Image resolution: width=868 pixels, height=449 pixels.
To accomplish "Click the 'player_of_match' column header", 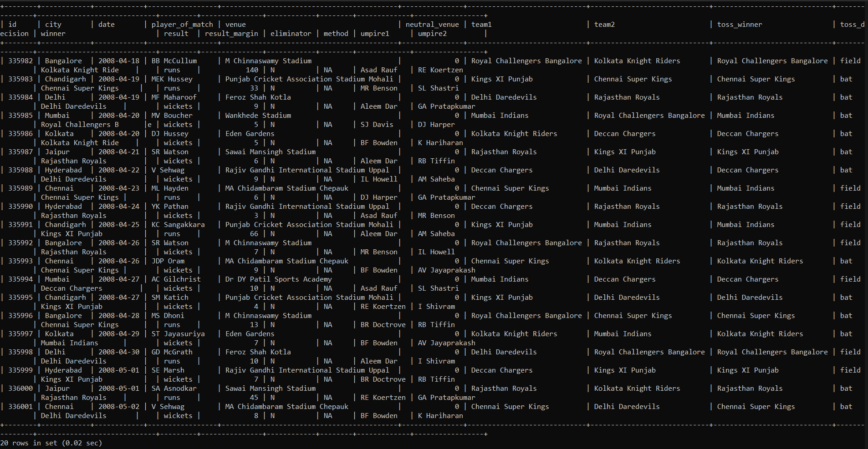I will click(x=182, y=25).
